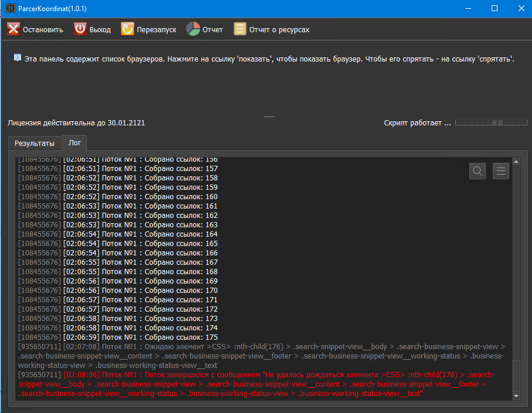Switch to the Результаты tab
This screenshot has height=413, width=532.
35,143
